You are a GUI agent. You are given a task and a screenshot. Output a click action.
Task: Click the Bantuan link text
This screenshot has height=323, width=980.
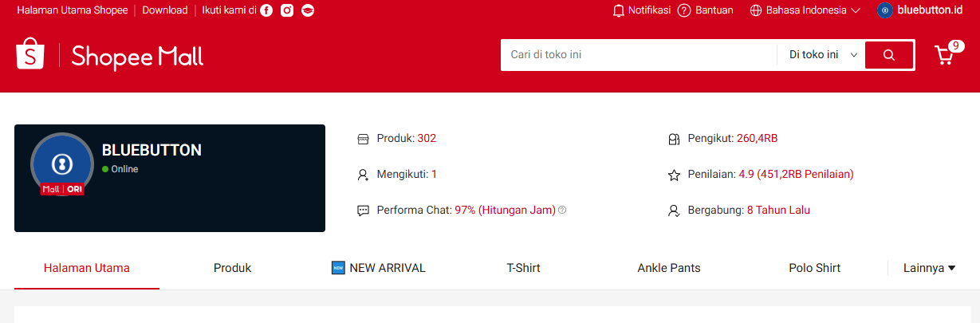click(714, 10)
